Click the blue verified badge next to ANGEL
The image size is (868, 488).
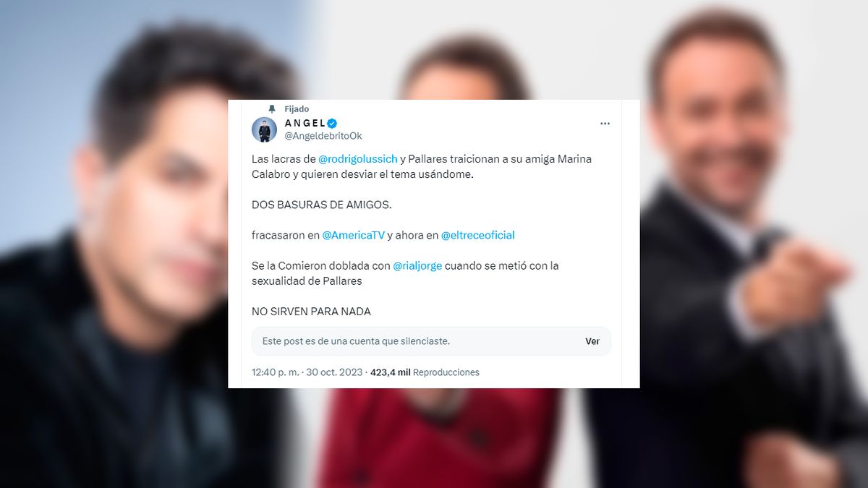332,123
